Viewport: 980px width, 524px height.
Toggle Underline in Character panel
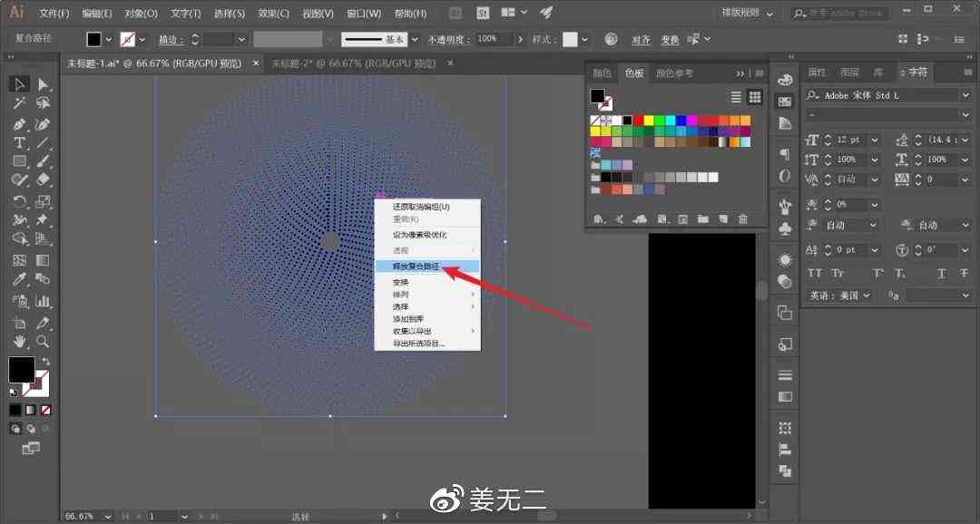941,273
